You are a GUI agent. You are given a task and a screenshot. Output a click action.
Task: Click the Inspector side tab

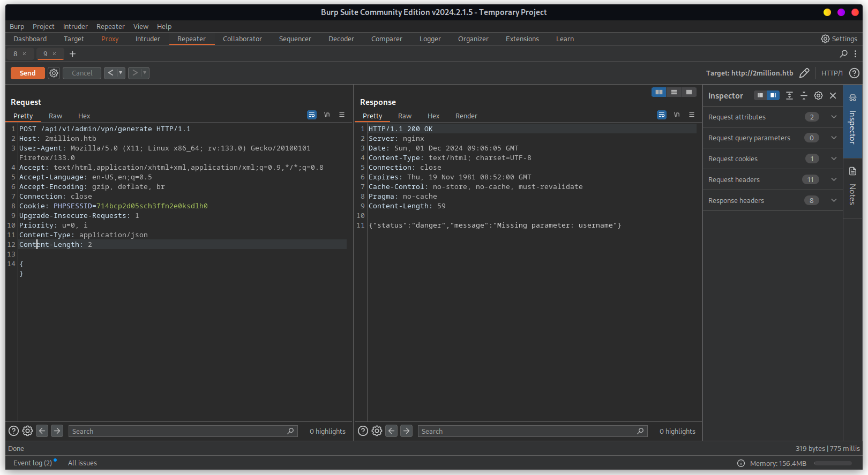tap(852, 121)
